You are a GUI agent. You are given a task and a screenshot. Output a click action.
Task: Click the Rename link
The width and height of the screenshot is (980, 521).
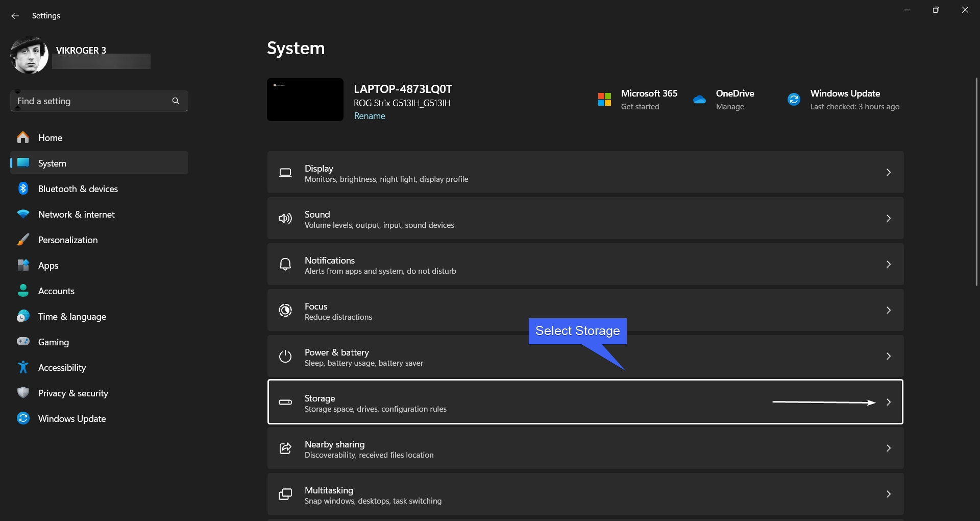tap(370, 116)
